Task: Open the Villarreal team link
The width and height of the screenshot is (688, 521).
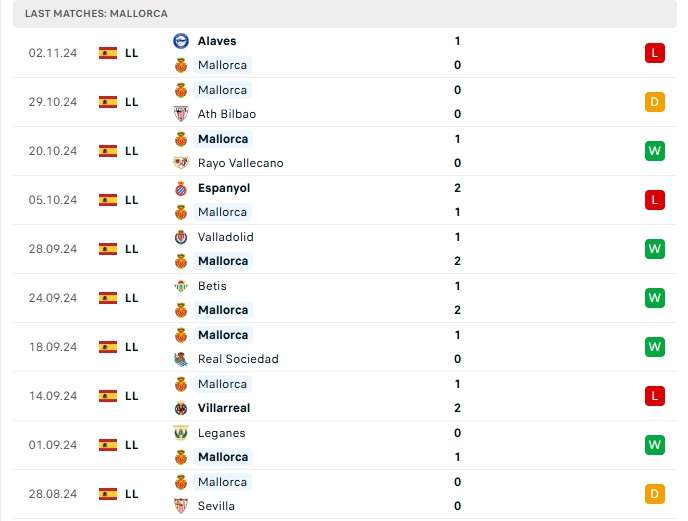Action: click(224, 408)
